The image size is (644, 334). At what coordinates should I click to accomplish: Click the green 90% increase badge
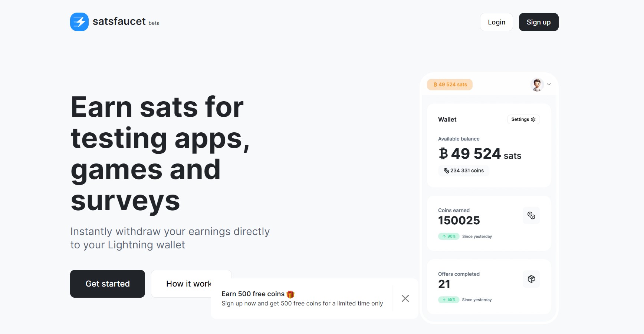(449, 236)
